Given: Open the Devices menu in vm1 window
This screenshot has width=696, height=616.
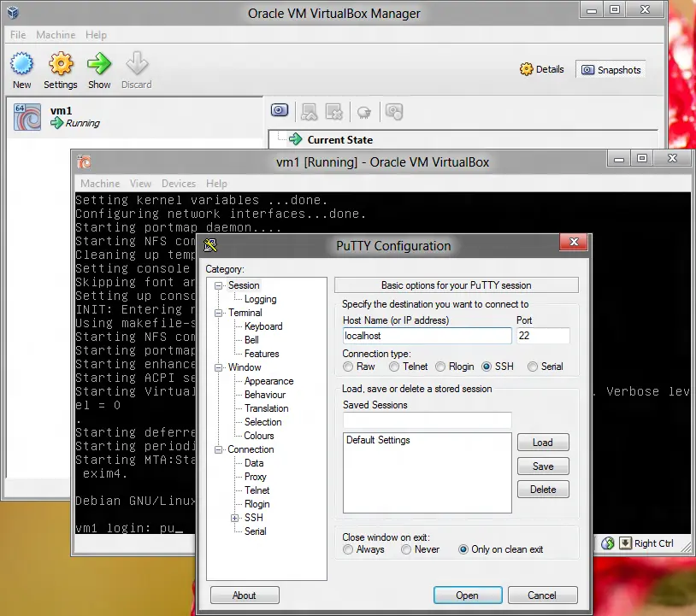Looking at the screenshot, I should coord(179,184).
